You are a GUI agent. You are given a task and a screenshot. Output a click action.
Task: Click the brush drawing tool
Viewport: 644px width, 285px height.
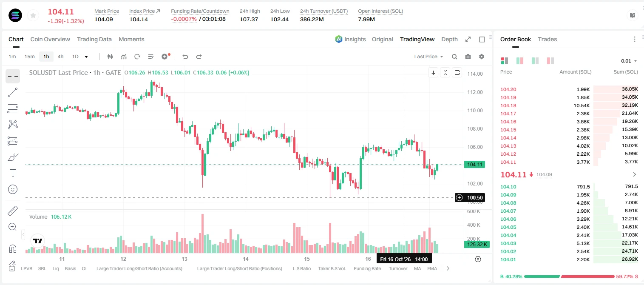(x=13, y=157)
